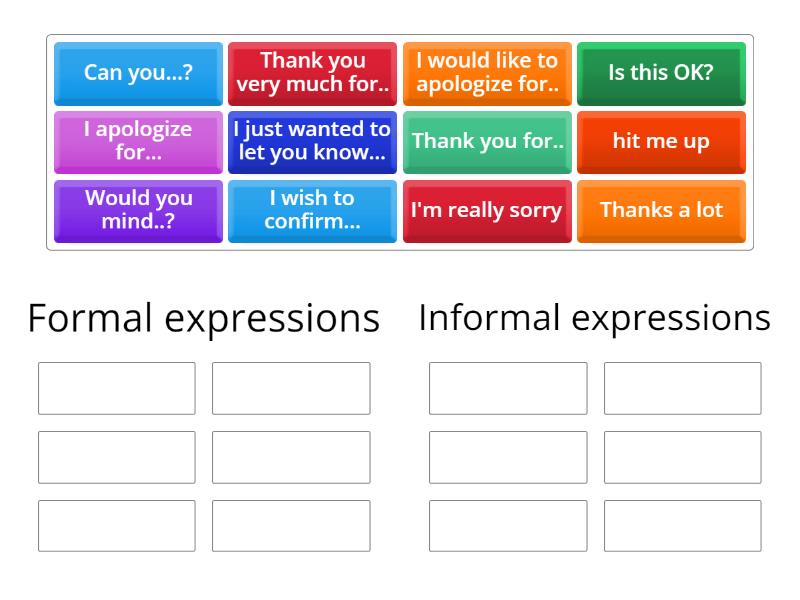Image resolution: width=800 pixels, height=600 pixels.
Task: Click the 'Informal expressions' group heading
Action: (x=595, y=318)
